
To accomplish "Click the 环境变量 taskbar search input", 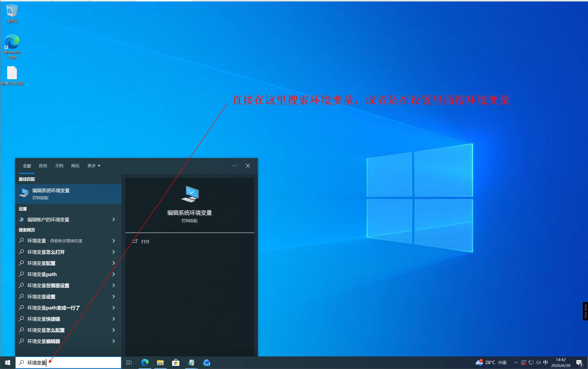I will coord(68,363).
